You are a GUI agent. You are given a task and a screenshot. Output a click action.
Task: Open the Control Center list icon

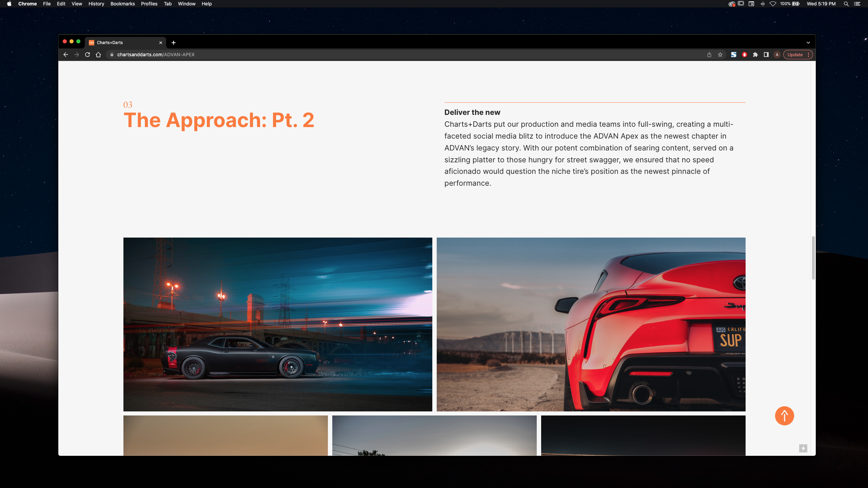[x=857, y=4]
